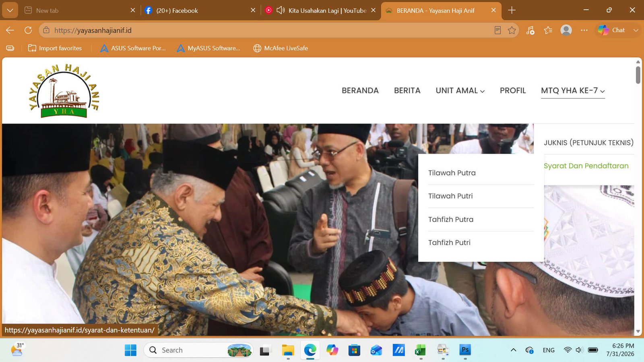Open Import favorites bookmark
The image size is (644, 362).
[55, 48]
